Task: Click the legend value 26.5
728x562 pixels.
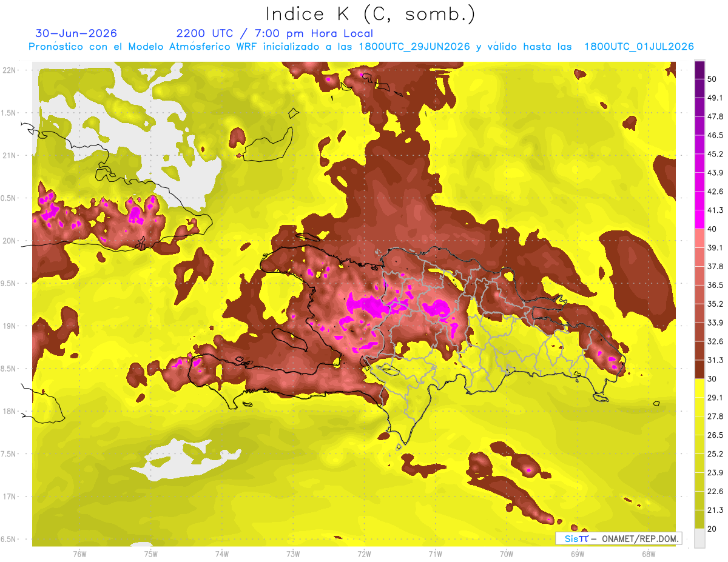Action: tap(715, 435)
